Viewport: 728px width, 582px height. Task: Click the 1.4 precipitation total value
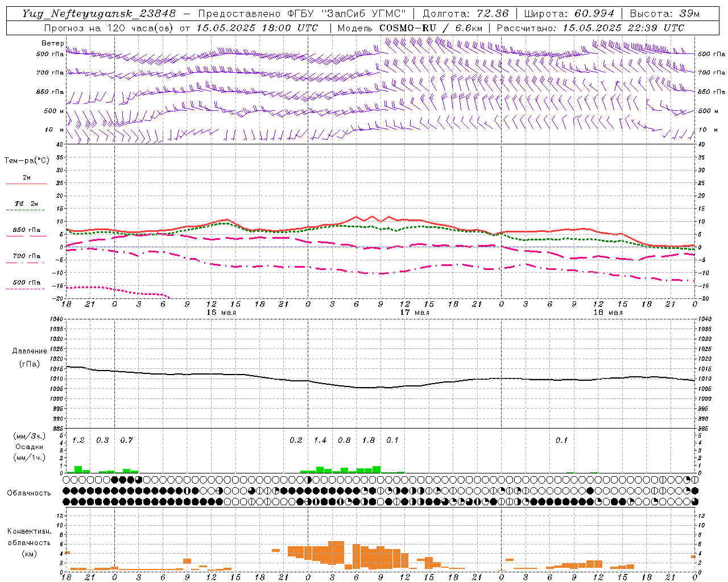(320, 440)
